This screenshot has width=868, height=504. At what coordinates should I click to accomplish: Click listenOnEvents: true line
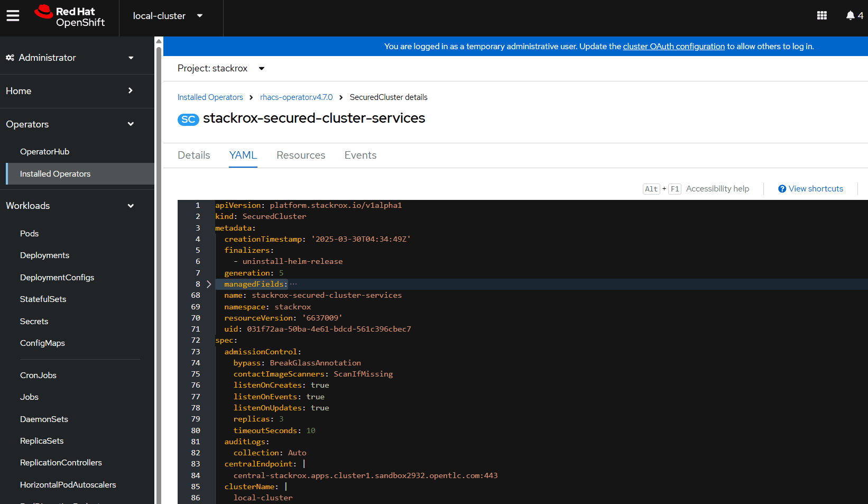pyautogui.click(x=279, y=397)
